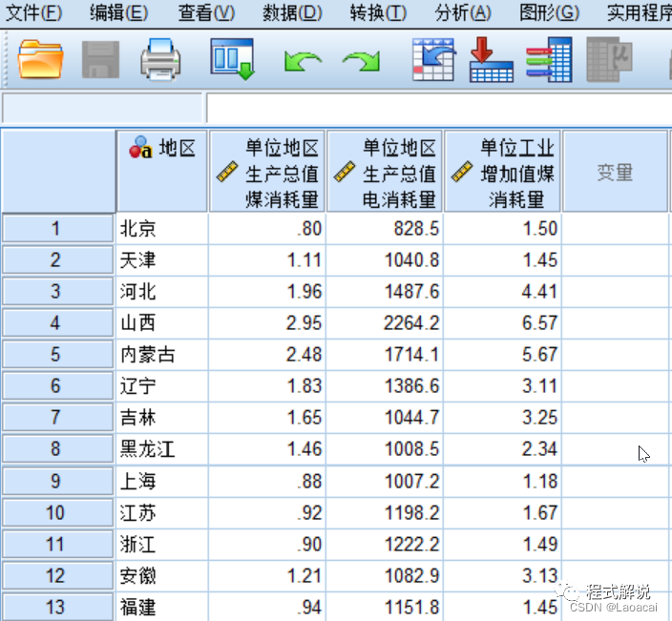The width and height of the screenshot is (672, 621).
Task: Select the empty 变量 column header
Action: [615, 171]
